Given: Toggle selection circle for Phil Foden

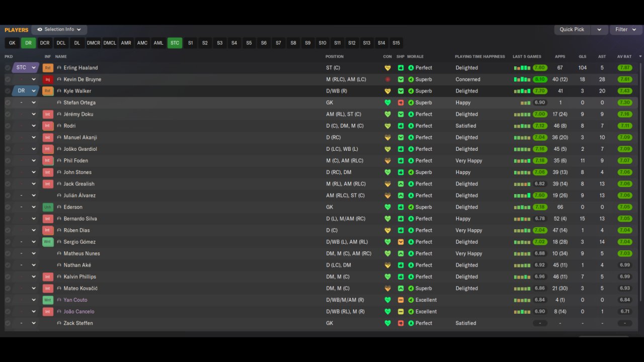Looking at the screenshot, I should [x=8, y=161].
